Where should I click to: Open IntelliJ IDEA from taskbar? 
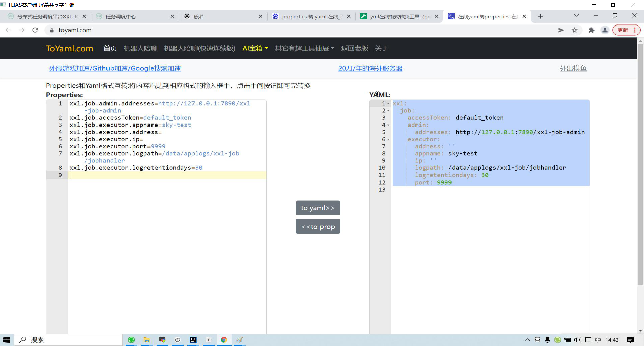click(193, 340)
